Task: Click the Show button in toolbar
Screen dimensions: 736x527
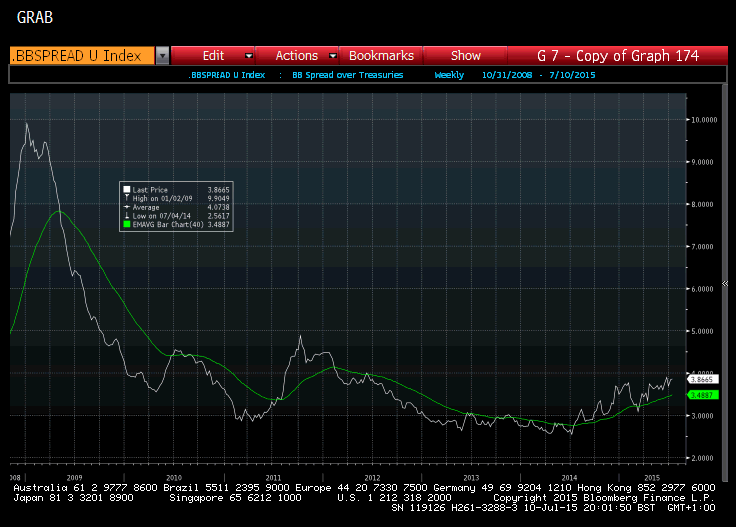Action: [465, 56]
